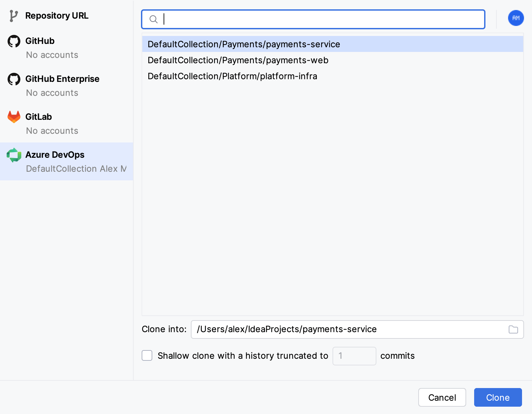Select the Azure DevOps source
The height and width of the screenshot is (414, 532).
pos(66,161)
